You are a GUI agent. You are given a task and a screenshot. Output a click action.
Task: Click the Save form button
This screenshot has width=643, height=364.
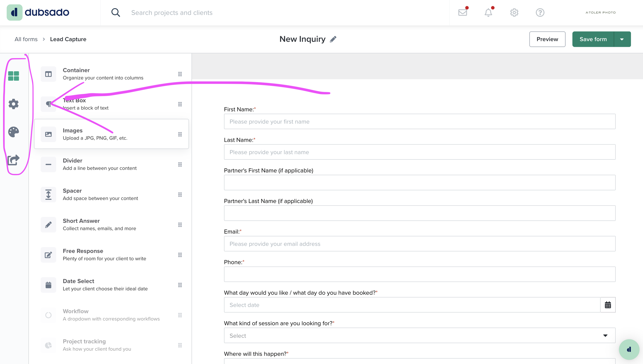[x=593, y=39]
